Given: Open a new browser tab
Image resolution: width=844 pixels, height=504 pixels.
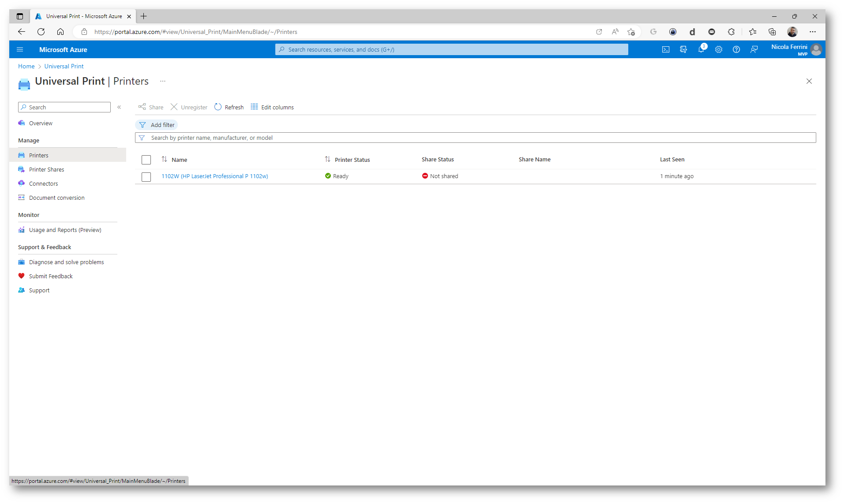Looking at the screenshot, I should [143, 16].
